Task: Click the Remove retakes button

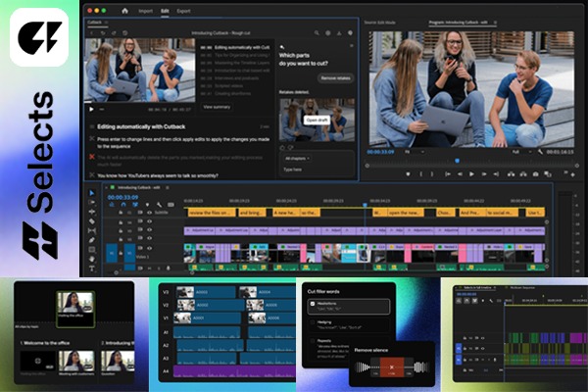Action: point(335,78)
